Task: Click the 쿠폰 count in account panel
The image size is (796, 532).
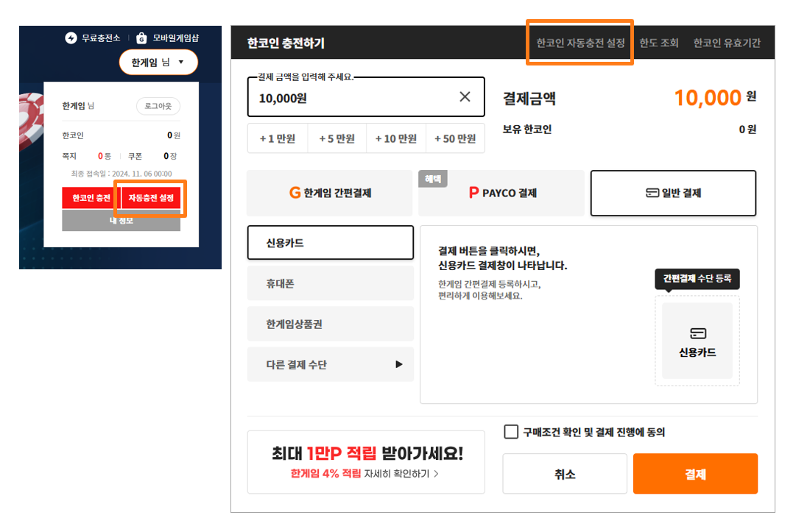Action: point(170,156)
